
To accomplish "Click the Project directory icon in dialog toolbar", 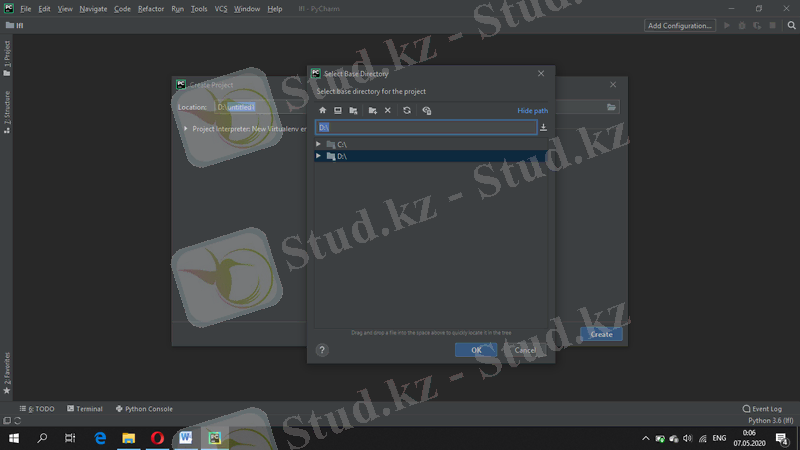I will [353, 110].
